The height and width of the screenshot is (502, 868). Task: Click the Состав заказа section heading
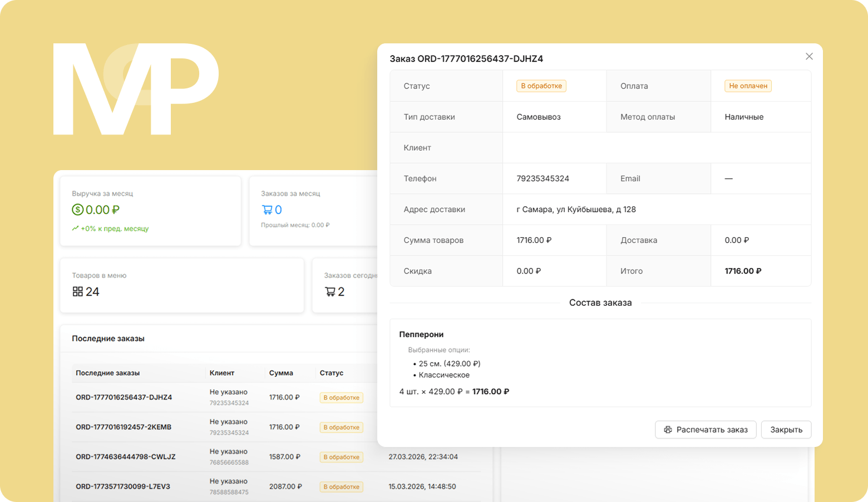pyautogui.click(x=600, y=303)
